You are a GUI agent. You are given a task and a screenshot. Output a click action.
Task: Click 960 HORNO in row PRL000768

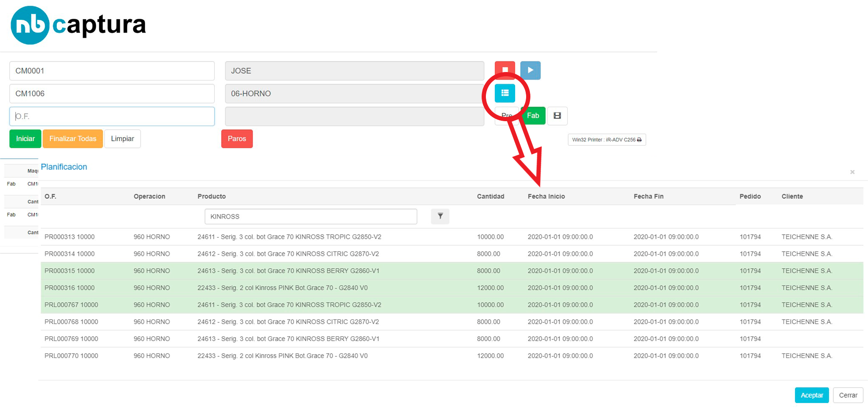click(152, 322)
